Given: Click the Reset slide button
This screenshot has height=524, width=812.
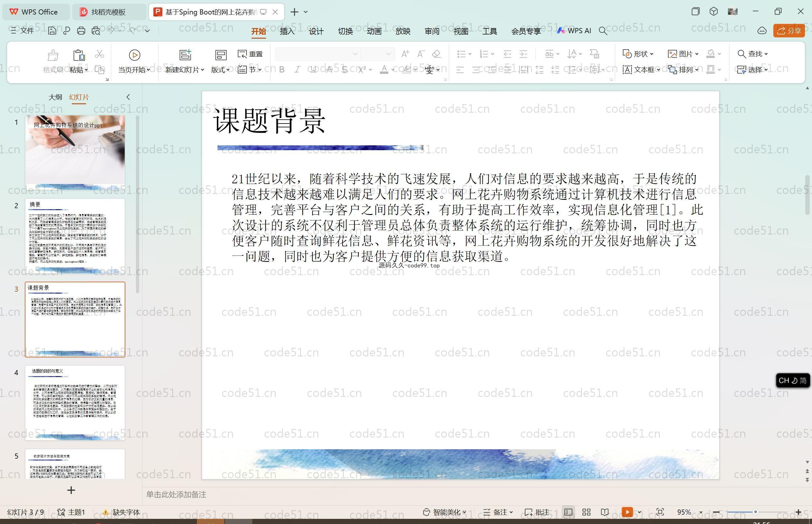Looking at the screenshot, I should pyautogui.click(x=250, y=54).
